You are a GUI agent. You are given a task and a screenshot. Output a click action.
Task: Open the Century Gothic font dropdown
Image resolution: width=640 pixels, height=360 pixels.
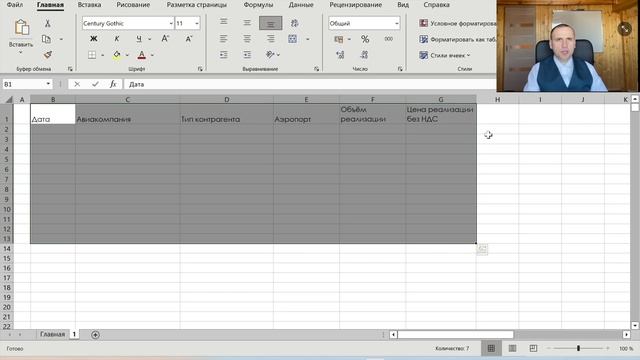point(171,24)
